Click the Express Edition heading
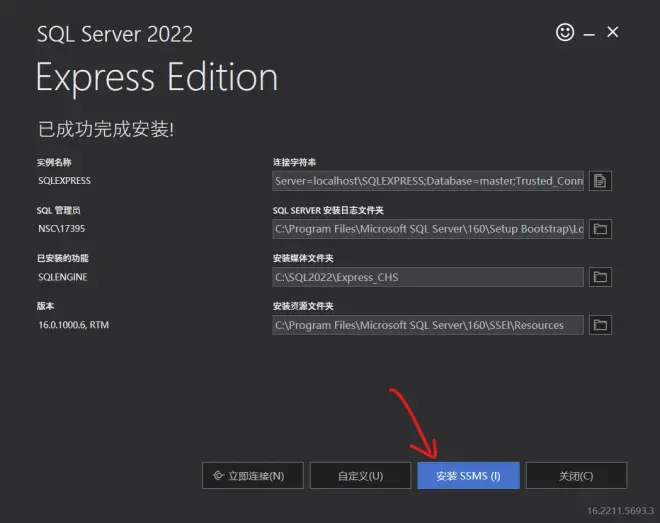The width and height of the screenshot is (660, 523). [157, 78]
